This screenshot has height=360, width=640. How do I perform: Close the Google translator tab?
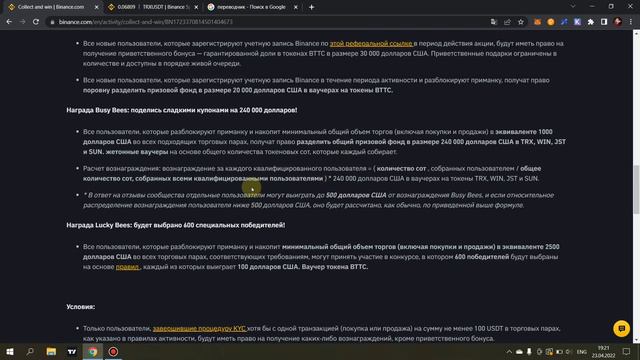pyautogui.click(x=296, y=7)
